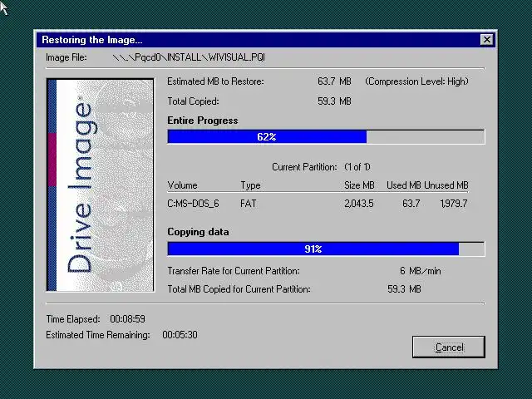Click the 63.7 MB estimated restore value
Screen dimensions: 532x399
coord(334,81)
